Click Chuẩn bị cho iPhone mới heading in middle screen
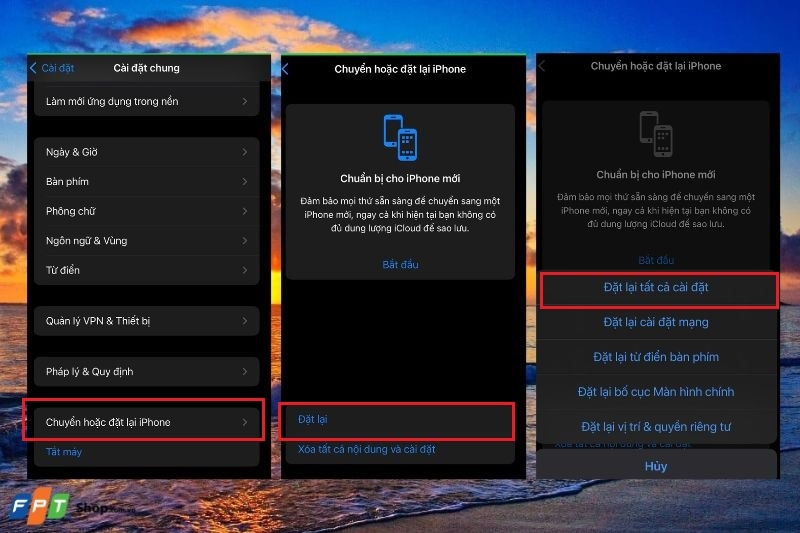This screenshot has width=800, height=533. (x=401, y=179)
